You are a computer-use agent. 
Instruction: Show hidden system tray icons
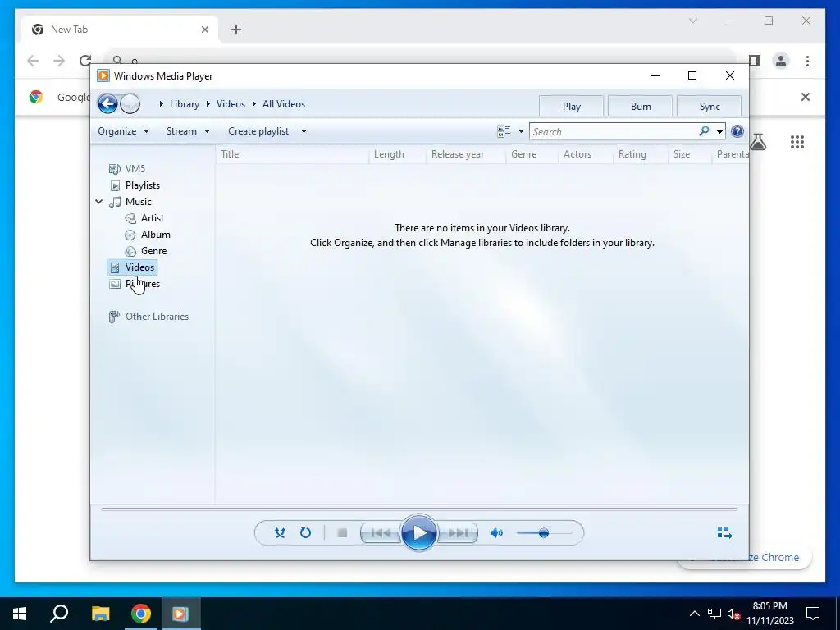pyautogui.click(x=694, y=614)
